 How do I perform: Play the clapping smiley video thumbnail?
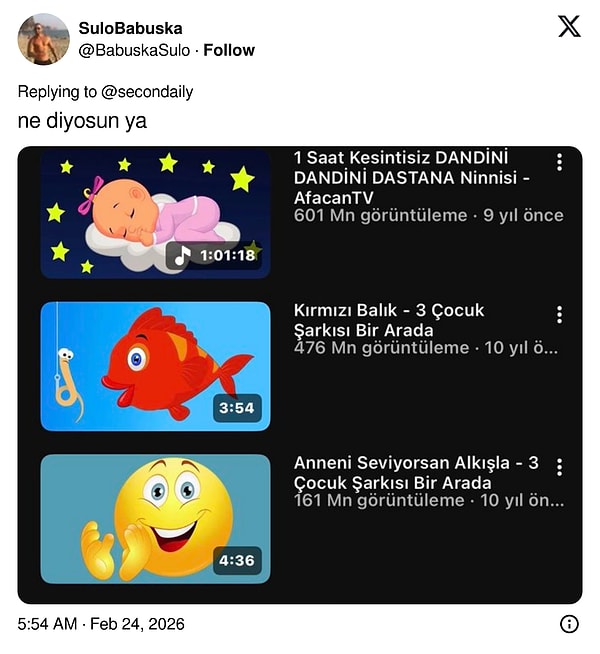pos(155,518)
